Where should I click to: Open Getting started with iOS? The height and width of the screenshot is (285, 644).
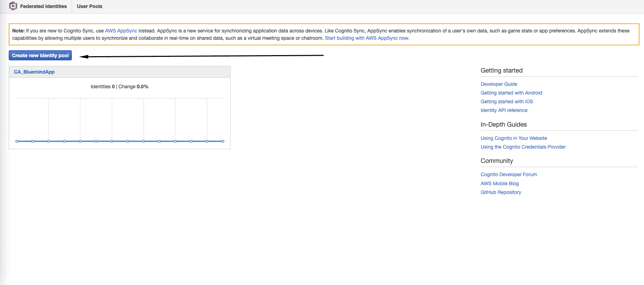tap(507, 102)
